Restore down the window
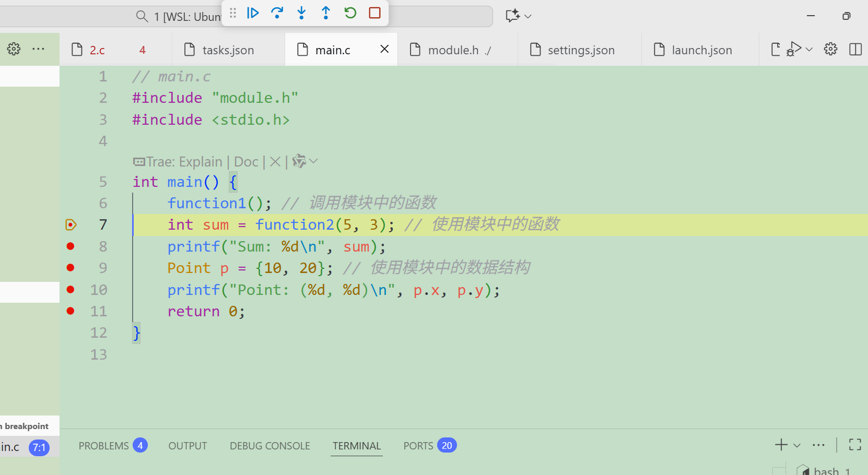868x475 pixels. point(846,16)
